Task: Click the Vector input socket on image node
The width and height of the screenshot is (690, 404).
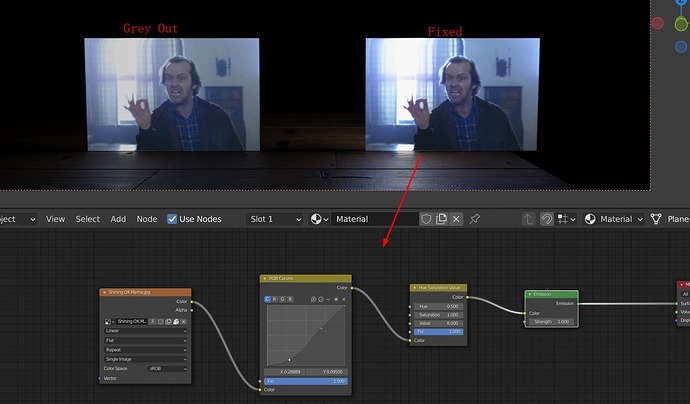Action: (99, 378)
